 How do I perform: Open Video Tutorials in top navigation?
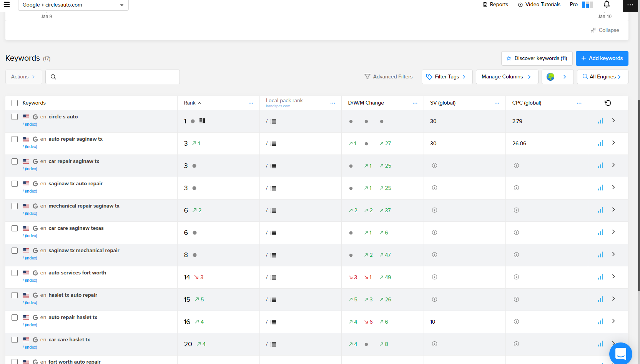(x=539, y=5)
